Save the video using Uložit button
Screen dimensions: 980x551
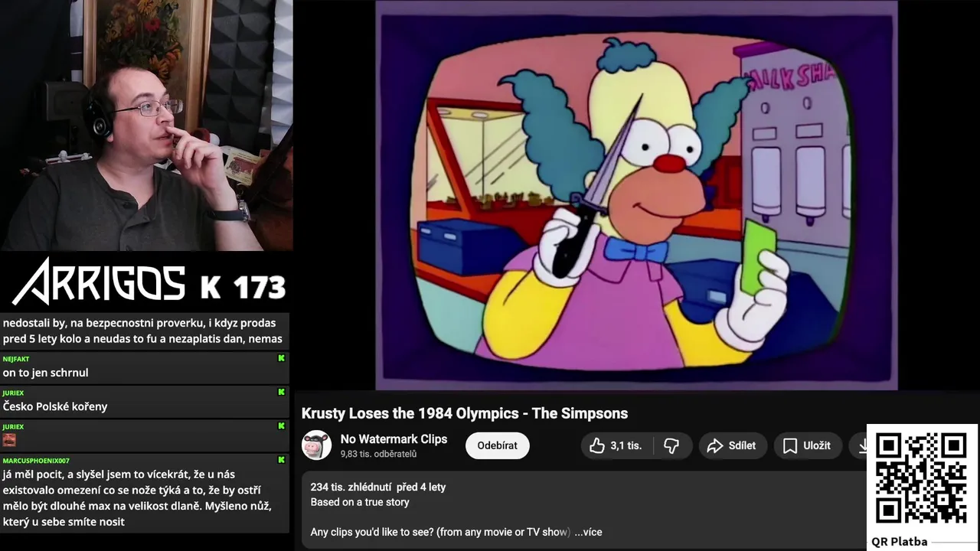[808, 445]
